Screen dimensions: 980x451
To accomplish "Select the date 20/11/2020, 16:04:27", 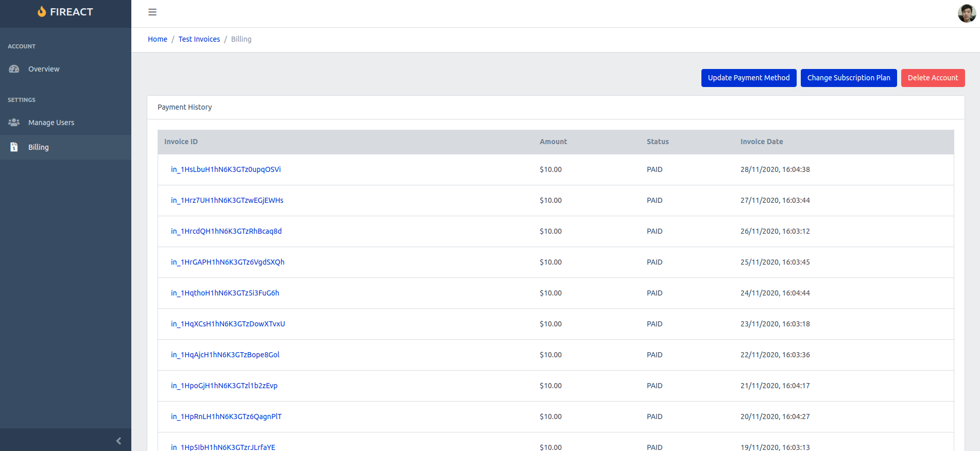I will point(775,417).
